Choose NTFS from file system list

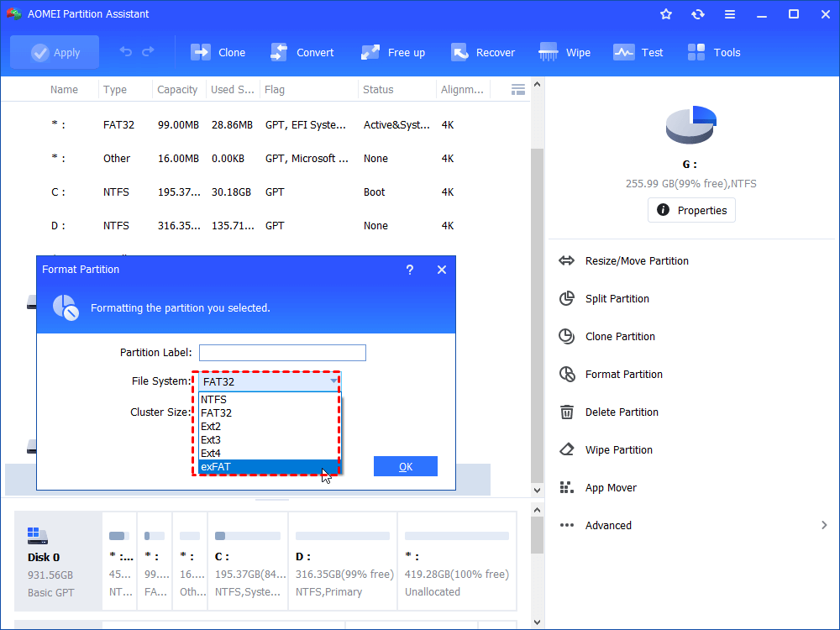tap(270, 399)
